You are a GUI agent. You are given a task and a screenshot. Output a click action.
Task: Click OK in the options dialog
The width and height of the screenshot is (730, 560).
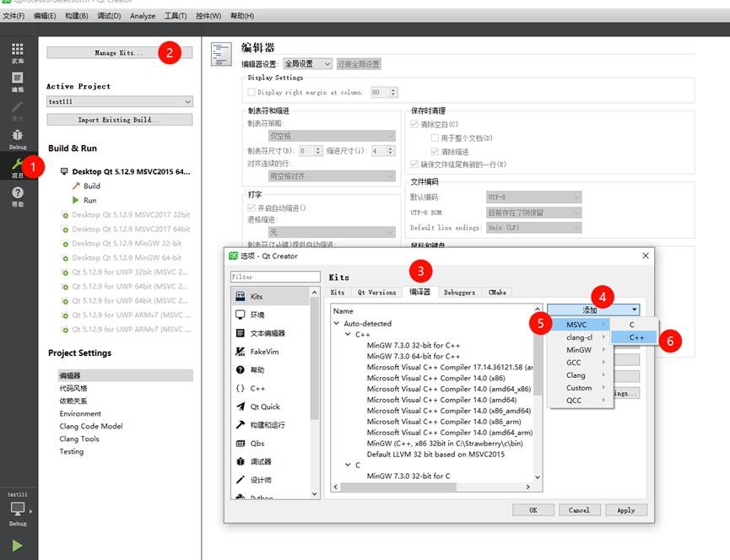pyautogui.click(x=533, y=509)
